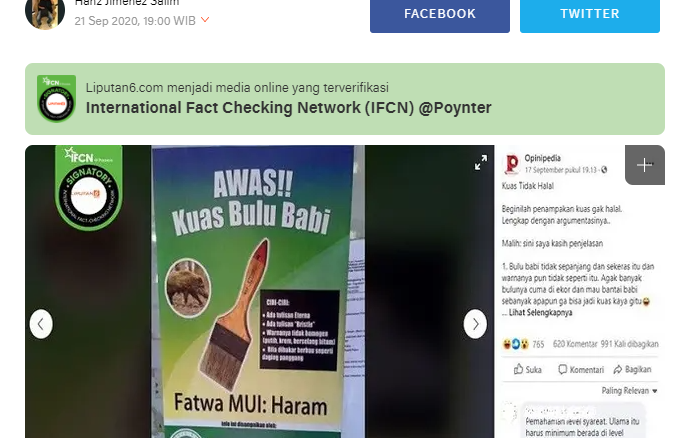Expand the image to fullscreen
Viewport: 674px width, 438px height.
[481, 162]
